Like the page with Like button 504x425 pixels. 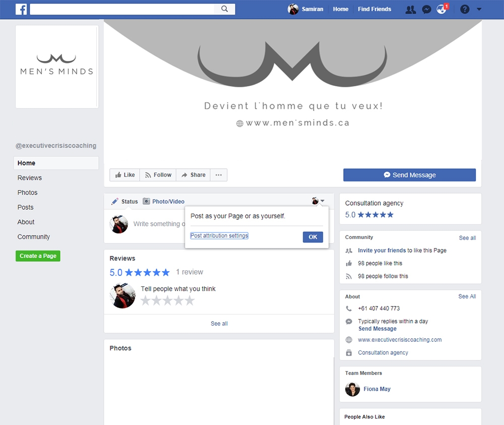pyautogui.click(x=125, y=175)
